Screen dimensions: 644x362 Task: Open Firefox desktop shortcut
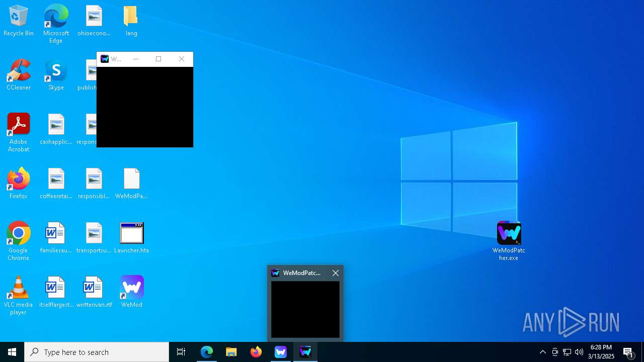tap(19, 184)
